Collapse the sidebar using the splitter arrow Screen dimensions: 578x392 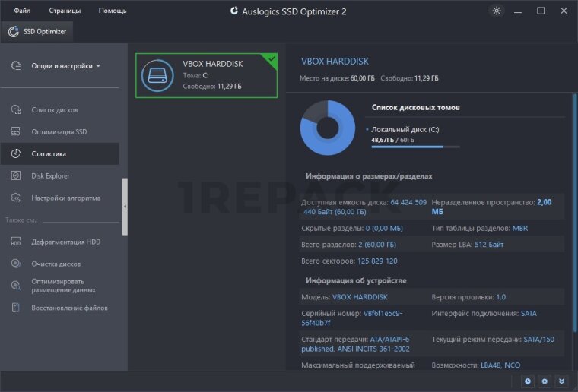click(125, 206)
